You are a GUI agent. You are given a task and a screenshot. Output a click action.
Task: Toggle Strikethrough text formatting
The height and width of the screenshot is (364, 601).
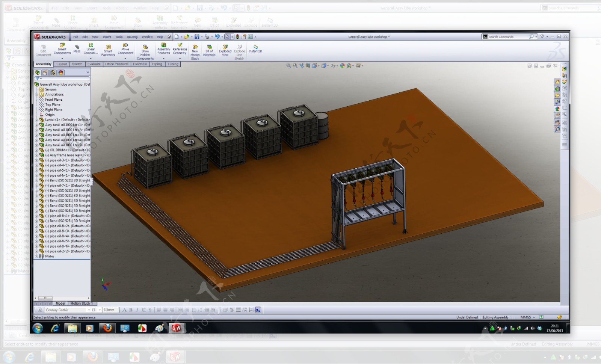(x=150, y=310)
